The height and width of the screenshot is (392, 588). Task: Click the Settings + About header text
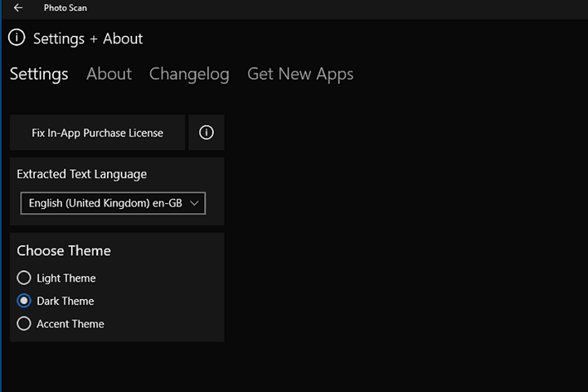[x=88, y=39]
